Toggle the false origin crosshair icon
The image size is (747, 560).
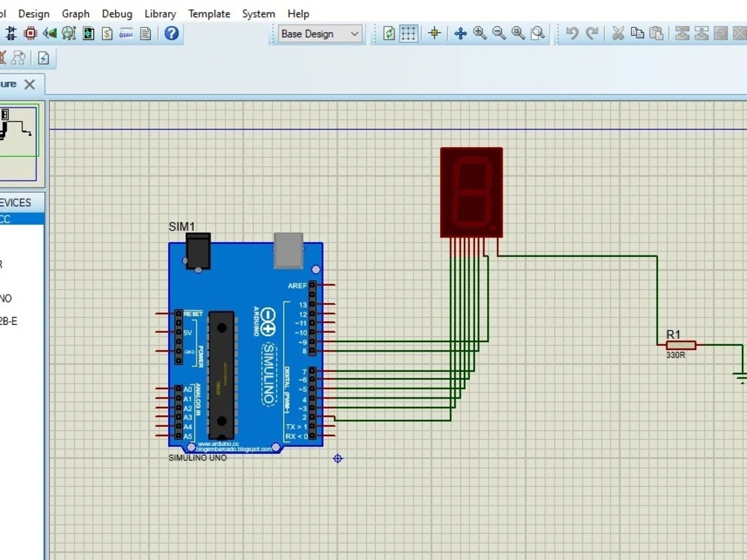(434, 33)
